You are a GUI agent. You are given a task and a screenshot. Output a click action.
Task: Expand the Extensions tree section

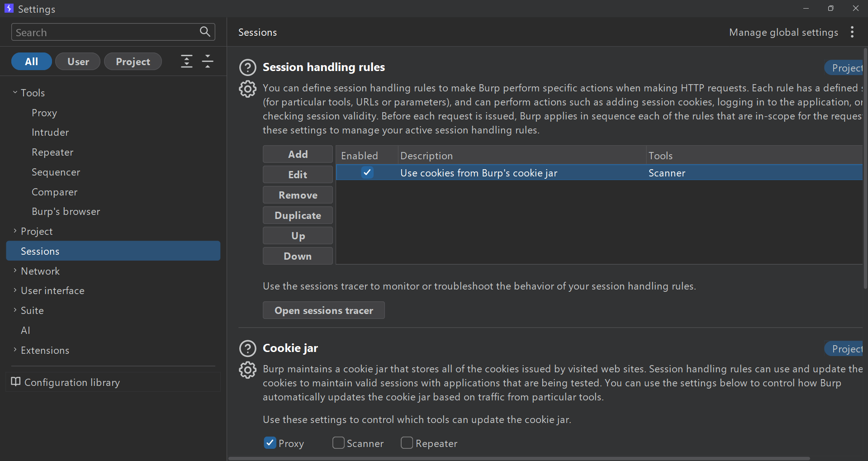click(x=15, y=350)
